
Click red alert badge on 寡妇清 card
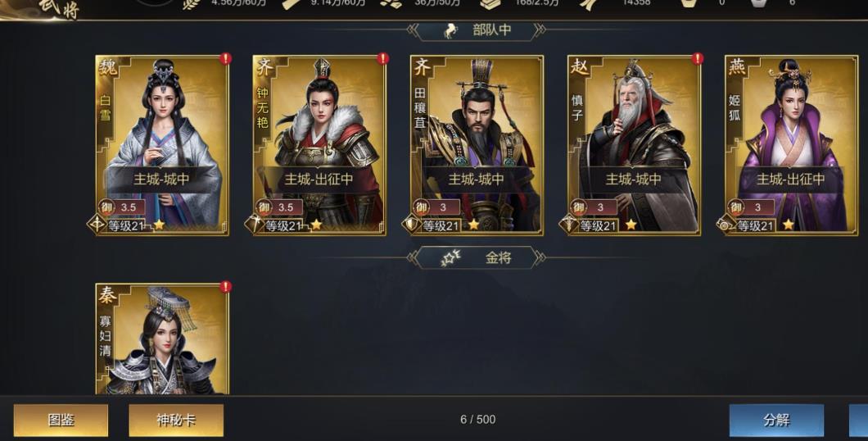point(225,287)
